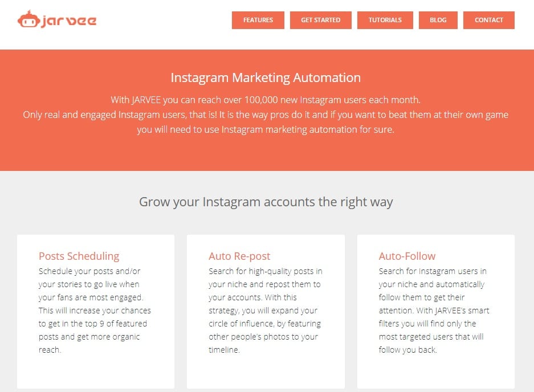Click empty space below Auto-Follow text
Viewport: 534px width, 392px height.
pyautogui.click(x=435, y=372)
